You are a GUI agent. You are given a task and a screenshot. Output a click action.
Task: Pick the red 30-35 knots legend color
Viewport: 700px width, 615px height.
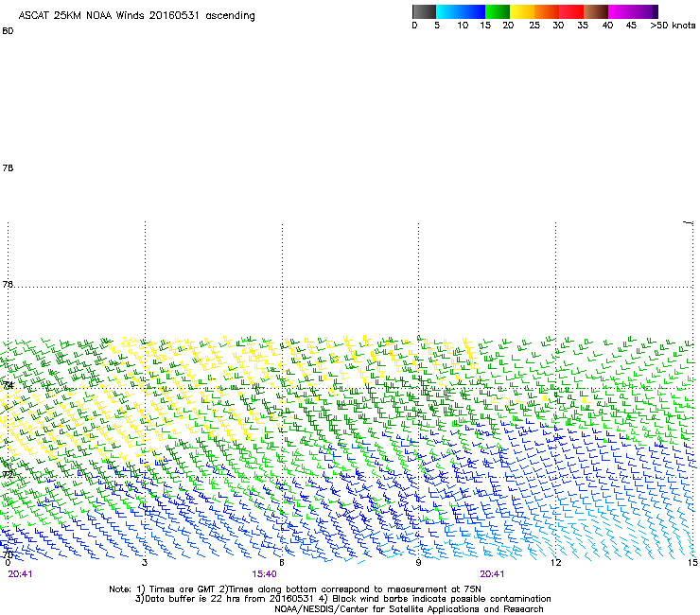[x=571, y=11]
